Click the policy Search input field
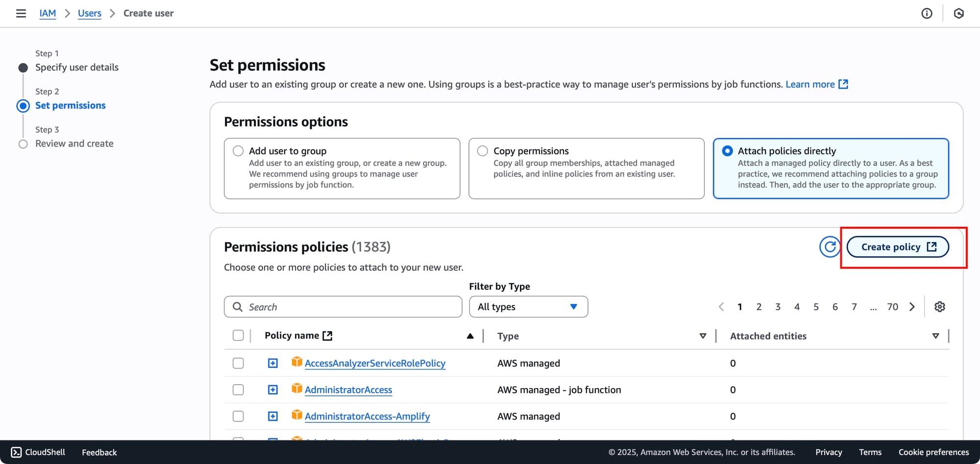 click(343, 307)
